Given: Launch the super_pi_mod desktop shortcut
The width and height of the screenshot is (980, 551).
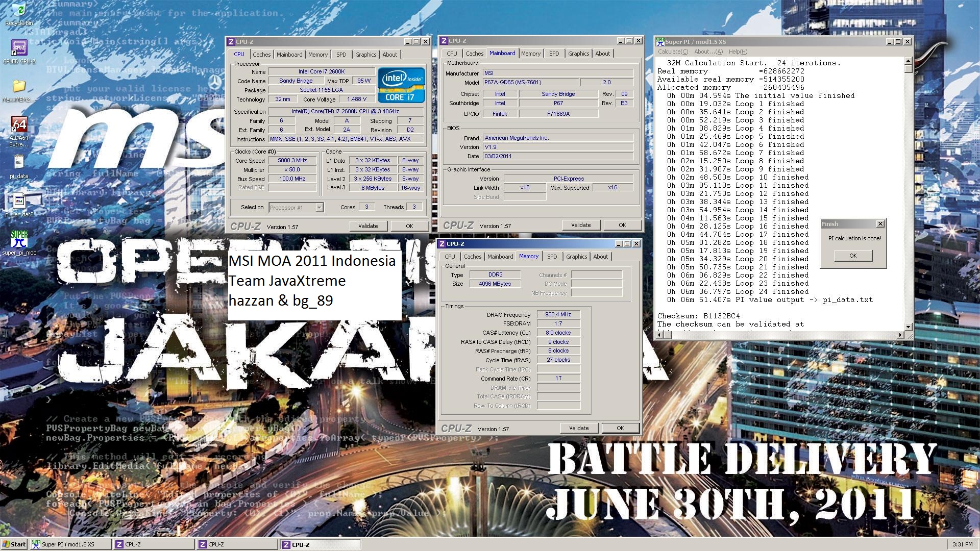Looking at the screenshot, I should 19,239.
